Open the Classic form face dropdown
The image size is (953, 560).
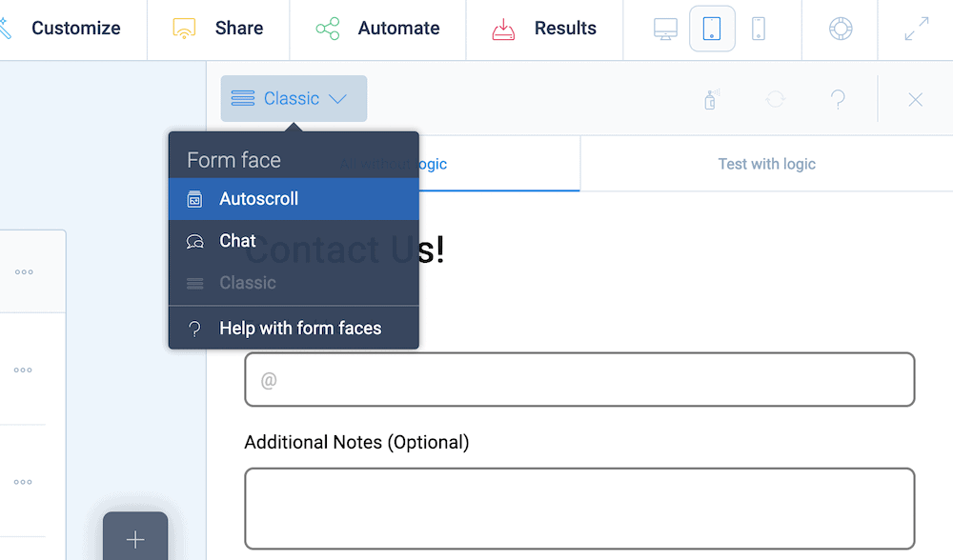(294, 98)
